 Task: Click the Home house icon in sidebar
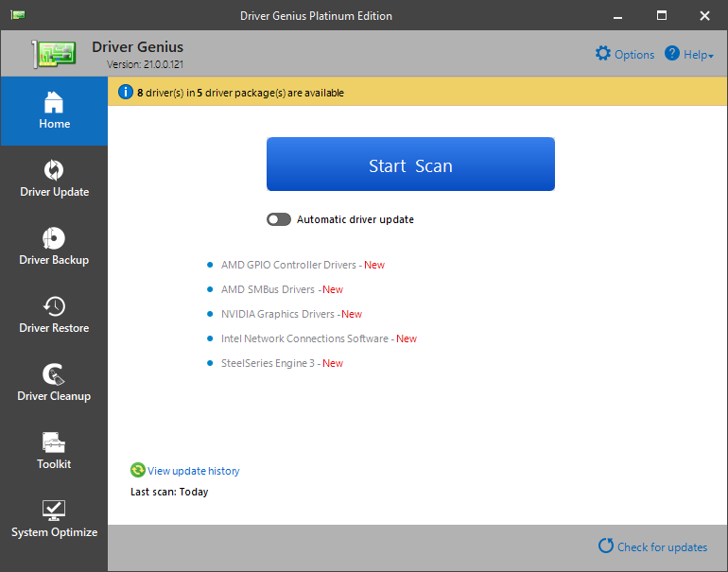pos(54,102)
